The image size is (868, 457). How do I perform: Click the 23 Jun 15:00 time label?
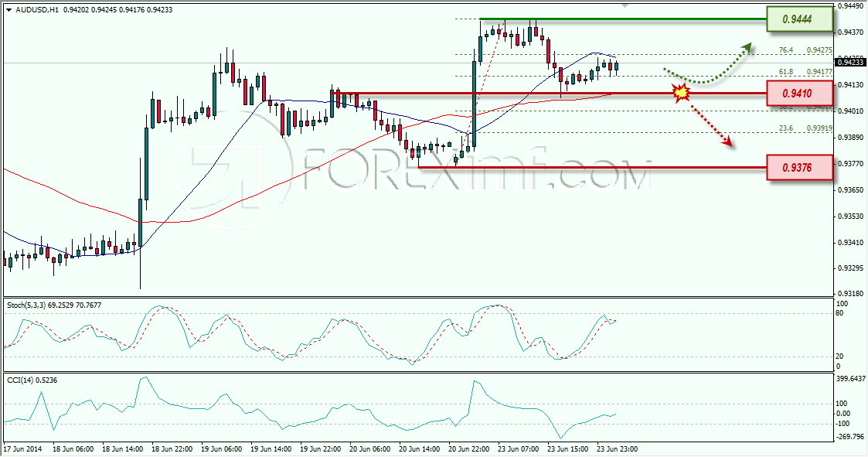click(568, 448)
